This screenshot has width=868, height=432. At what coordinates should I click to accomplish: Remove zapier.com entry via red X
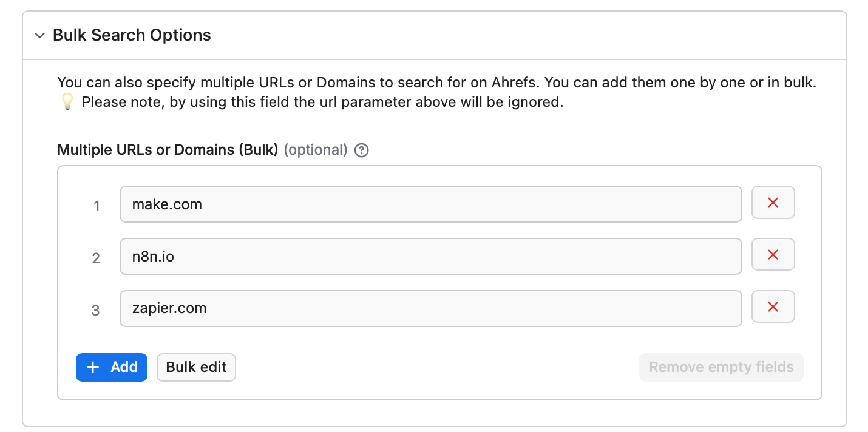(773, 307)
